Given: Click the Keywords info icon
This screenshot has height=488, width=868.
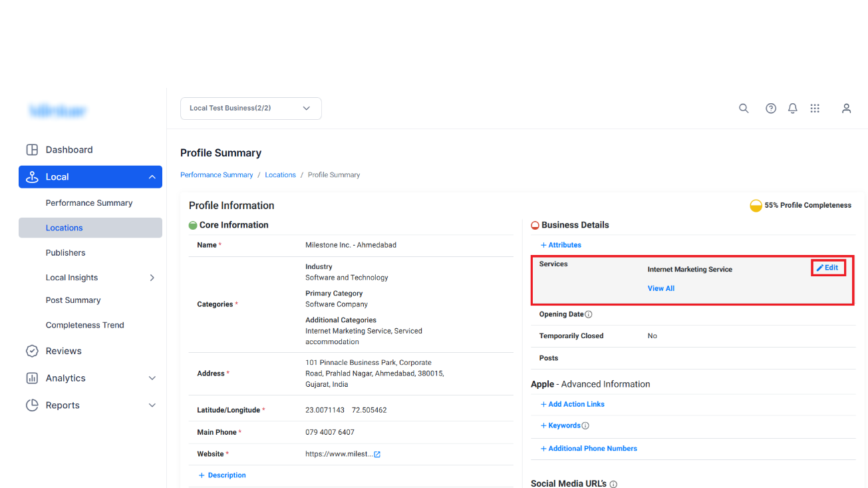Looking at the screenshot, I should (585, 425).
